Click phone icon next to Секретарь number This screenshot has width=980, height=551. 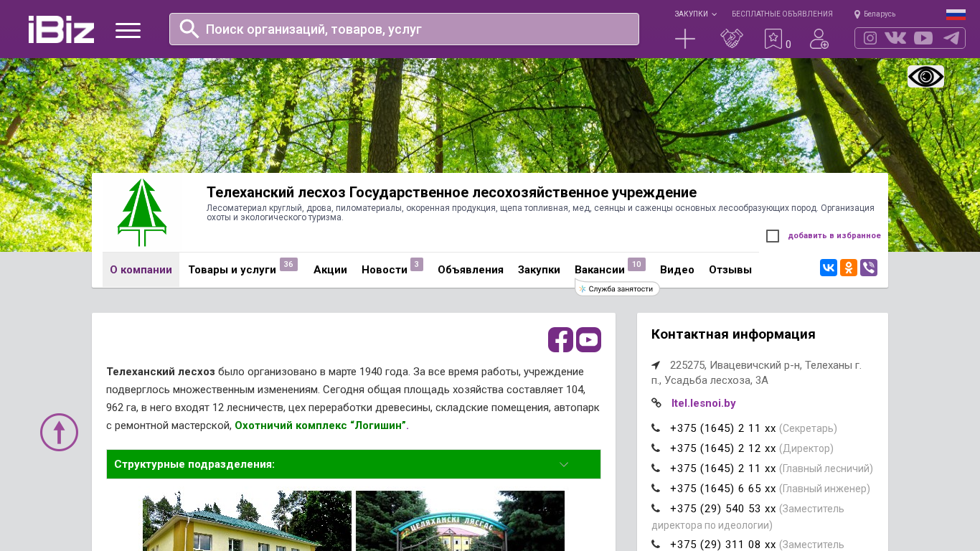tap(656, 428)
